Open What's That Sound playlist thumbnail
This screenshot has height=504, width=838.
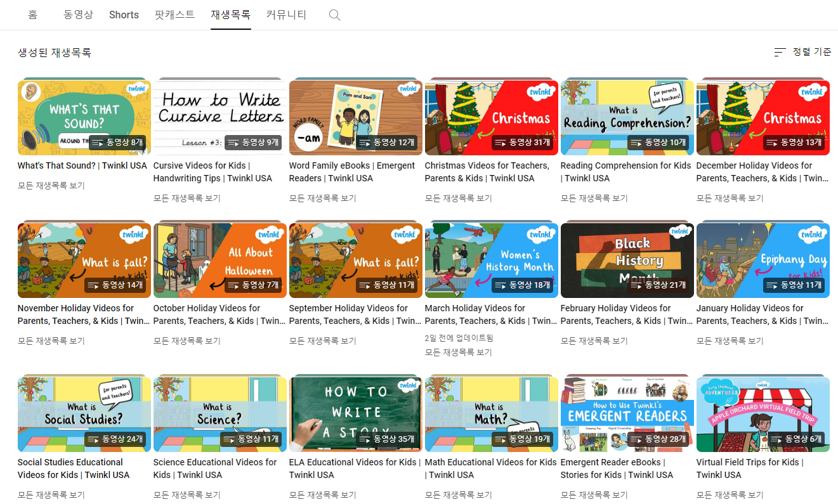pos(84,117)
